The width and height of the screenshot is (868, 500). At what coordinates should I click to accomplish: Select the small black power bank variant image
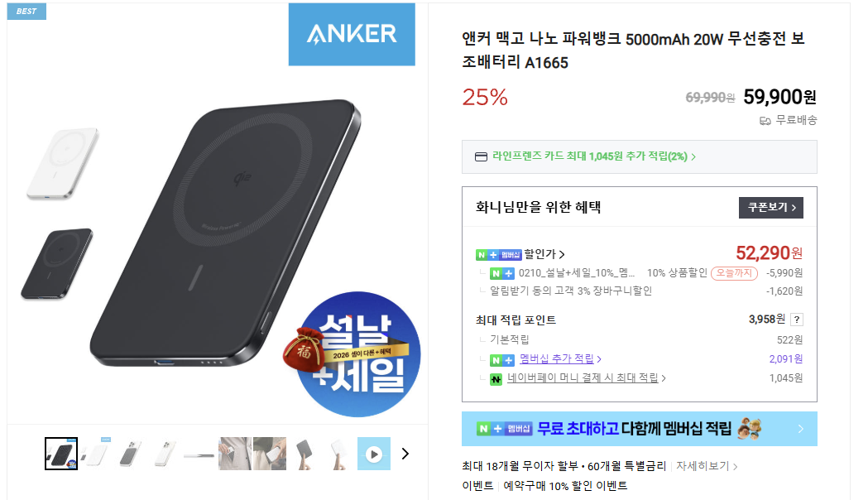(57, 264)
